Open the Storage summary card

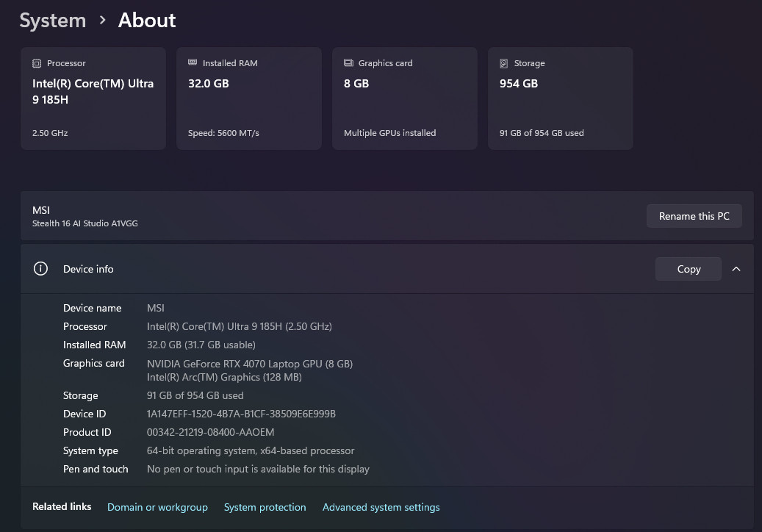click(561, 98)
